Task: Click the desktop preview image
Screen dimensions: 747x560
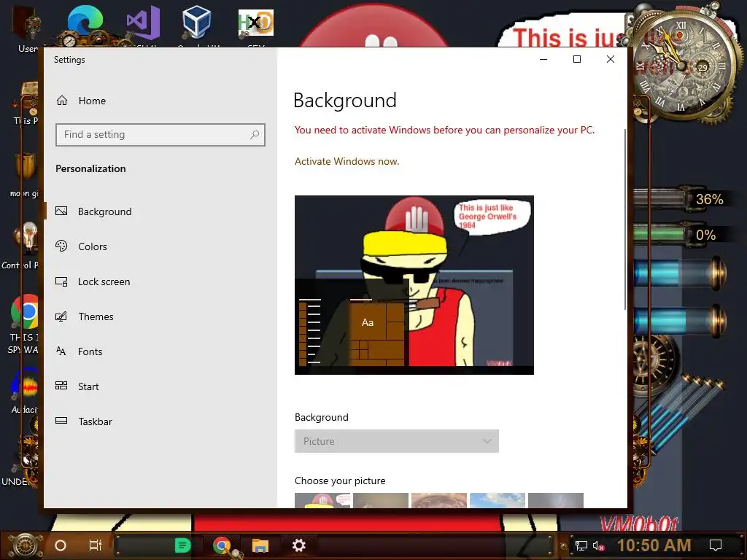Action: pos(414,285)
